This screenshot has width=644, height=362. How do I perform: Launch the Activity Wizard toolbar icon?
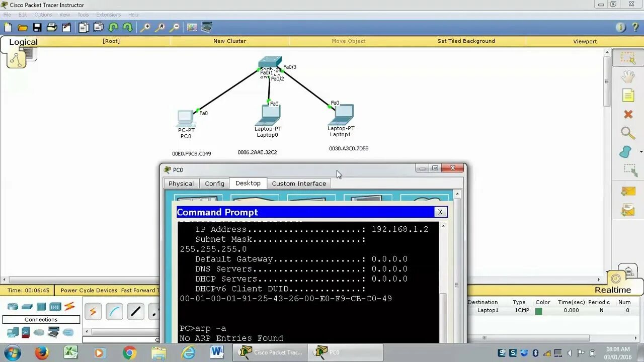coord(66,28)
